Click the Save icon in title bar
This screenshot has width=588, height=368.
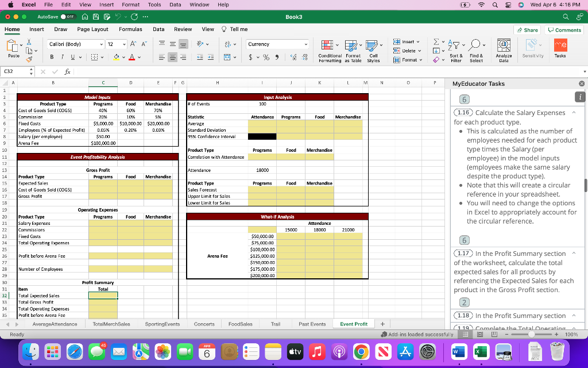point(96,17)
